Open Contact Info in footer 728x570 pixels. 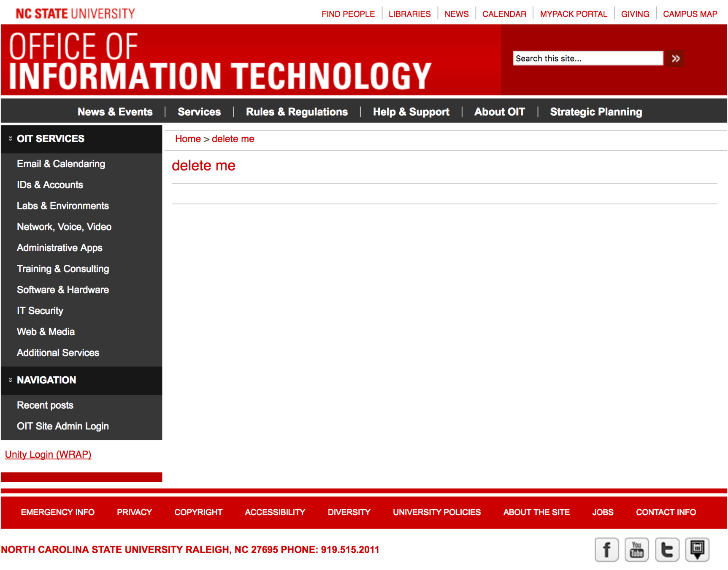coord(666,512)
